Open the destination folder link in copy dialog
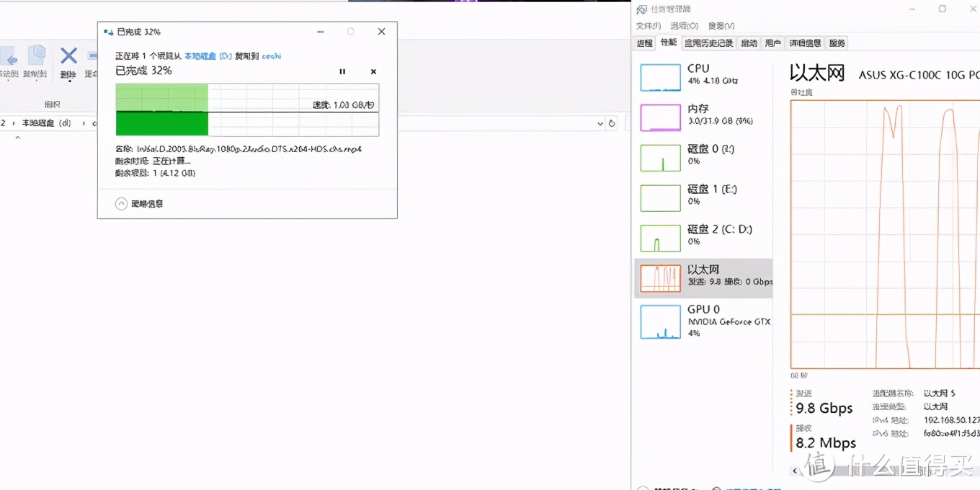 [x=271, y=55]
